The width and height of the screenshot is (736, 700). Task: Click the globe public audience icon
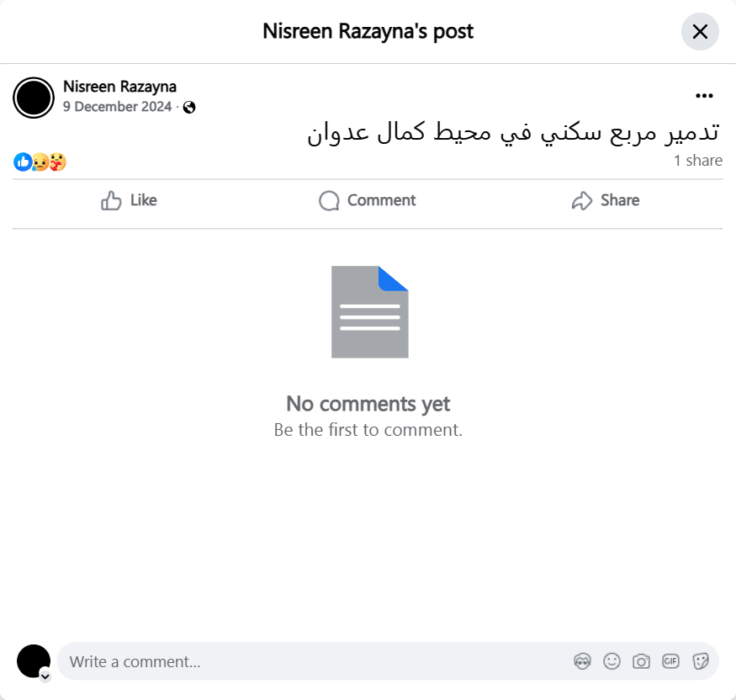189,108
